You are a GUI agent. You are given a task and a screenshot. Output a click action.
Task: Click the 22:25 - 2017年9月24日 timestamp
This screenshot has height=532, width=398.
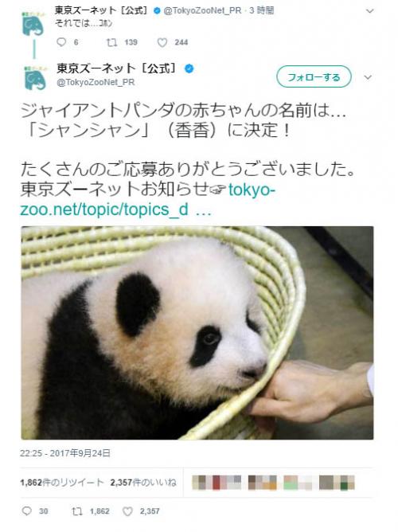65,453
